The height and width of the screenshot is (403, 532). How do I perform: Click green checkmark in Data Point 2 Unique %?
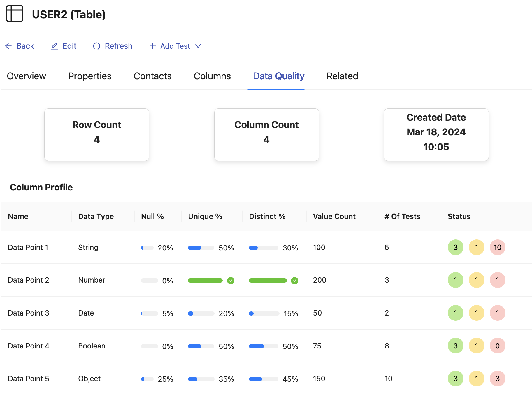pyautogui.click(x=231, y=281)
